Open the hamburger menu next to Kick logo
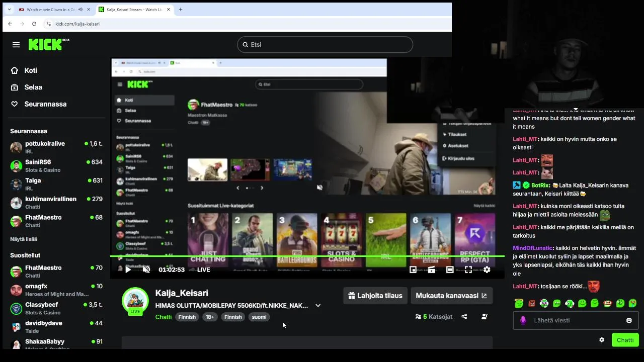This screenshot has height=362, width=644. point(16,45)
